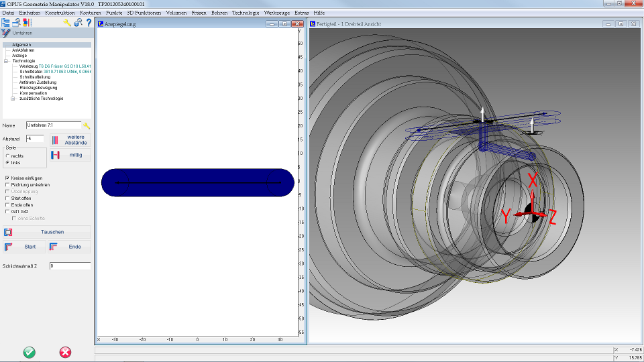The image size is (644, 362).
Task: Confirm with the green checkmark icon
Action: pos(29,352)
